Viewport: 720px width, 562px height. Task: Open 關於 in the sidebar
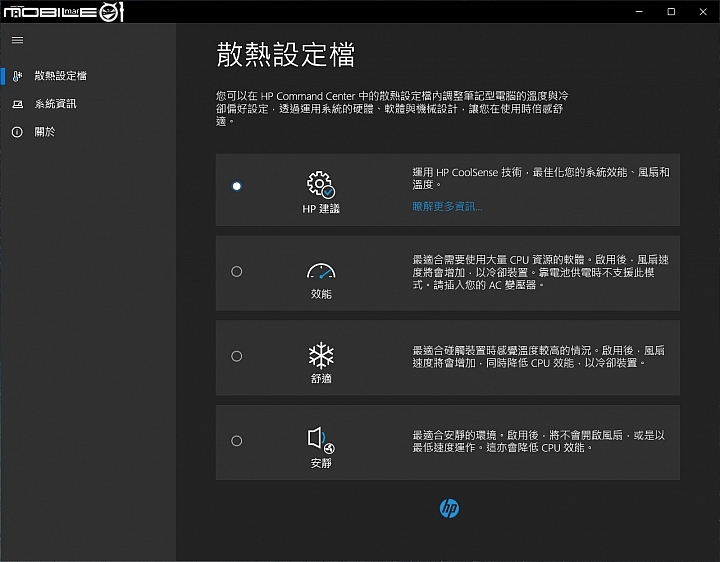click(88, 132)
